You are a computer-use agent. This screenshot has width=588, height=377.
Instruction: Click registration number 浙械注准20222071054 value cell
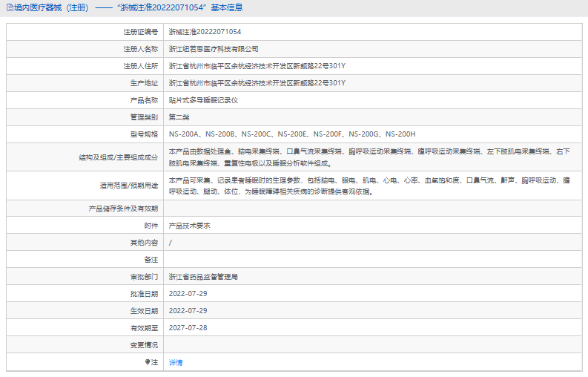[x=205, y=32]
